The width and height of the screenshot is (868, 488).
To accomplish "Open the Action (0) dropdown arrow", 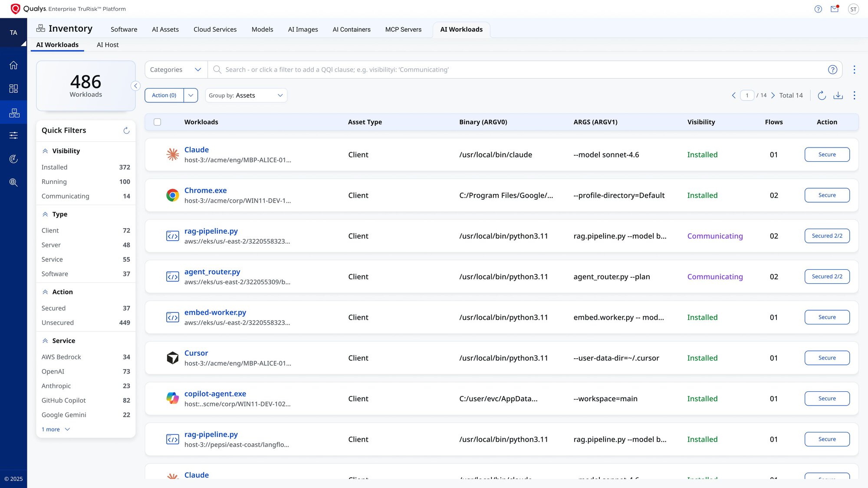I will (x=191, y=95).
